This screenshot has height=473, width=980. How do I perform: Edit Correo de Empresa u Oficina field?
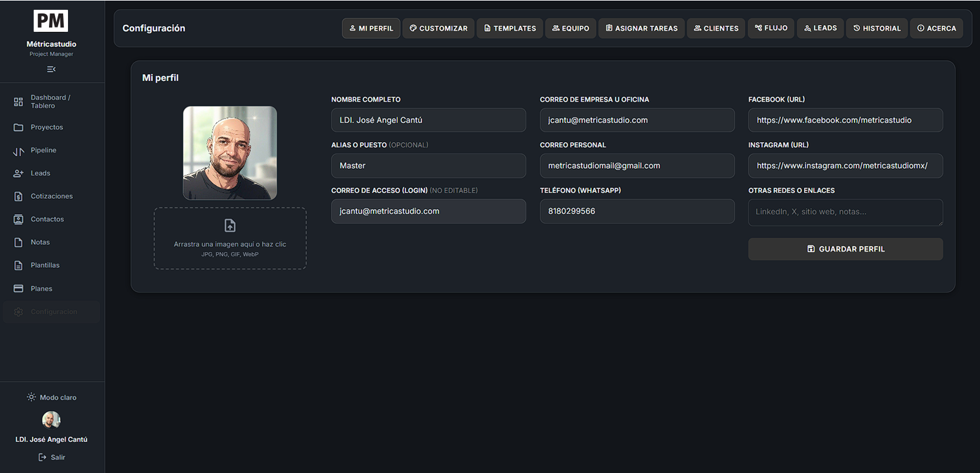(x=637, y=120)
